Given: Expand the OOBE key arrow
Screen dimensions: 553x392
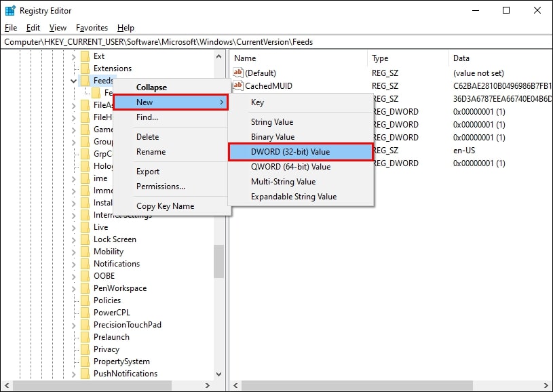Looking at the screenshot, I should pos(73,277).
